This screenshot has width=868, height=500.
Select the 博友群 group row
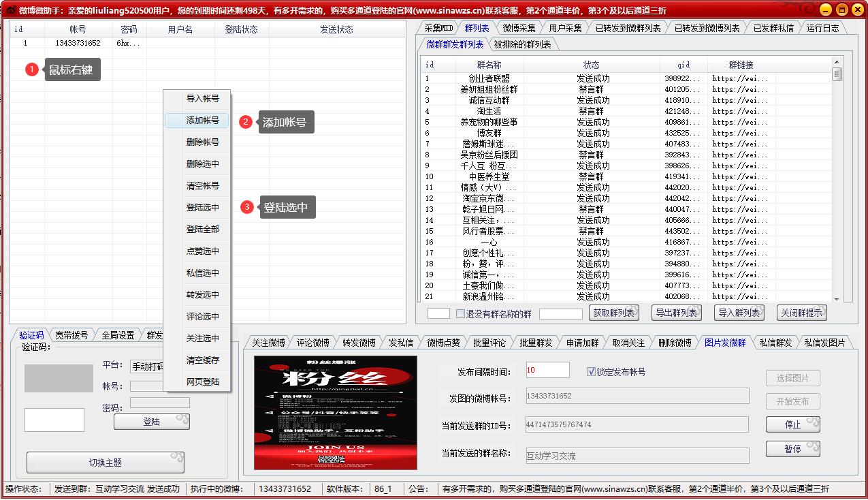pyautogui.click(x=626, y=133)
